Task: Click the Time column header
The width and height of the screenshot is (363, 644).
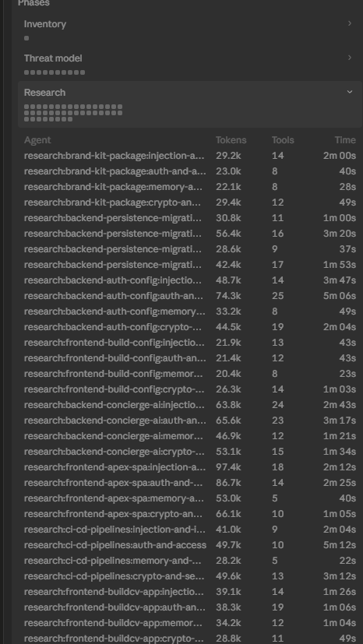Action: tap(345, 140)
